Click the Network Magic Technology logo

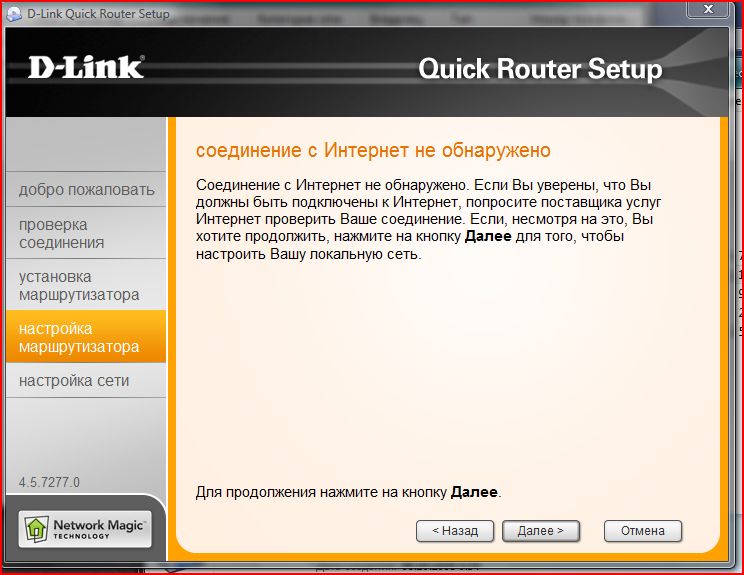(x=85, y=529)
